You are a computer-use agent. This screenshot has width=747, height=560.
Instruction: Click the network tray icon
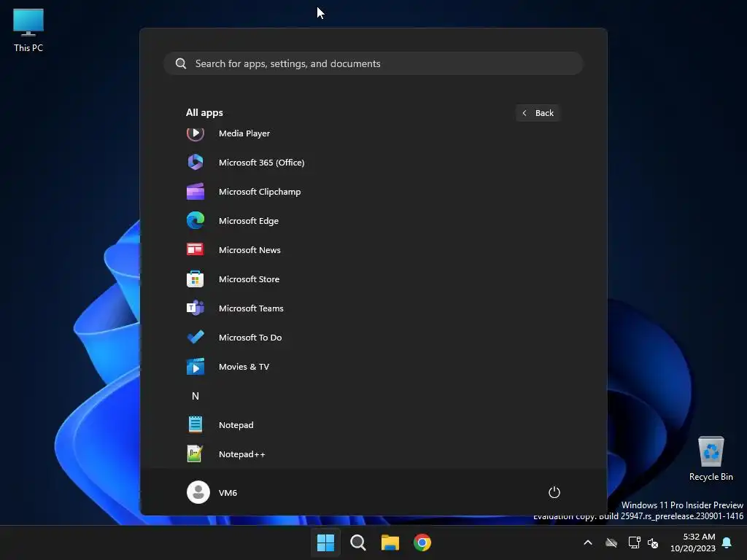[634, 542]
